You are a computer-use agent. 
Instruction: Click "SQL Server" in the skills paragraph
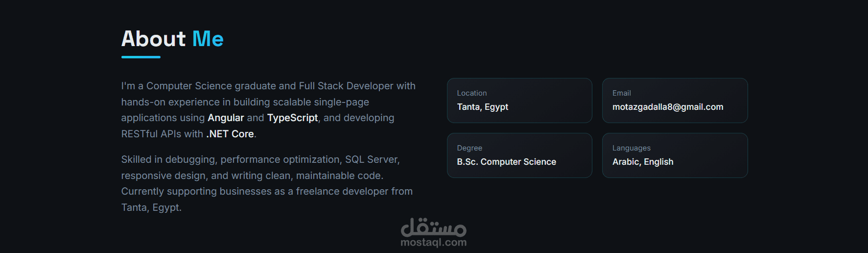372,159
